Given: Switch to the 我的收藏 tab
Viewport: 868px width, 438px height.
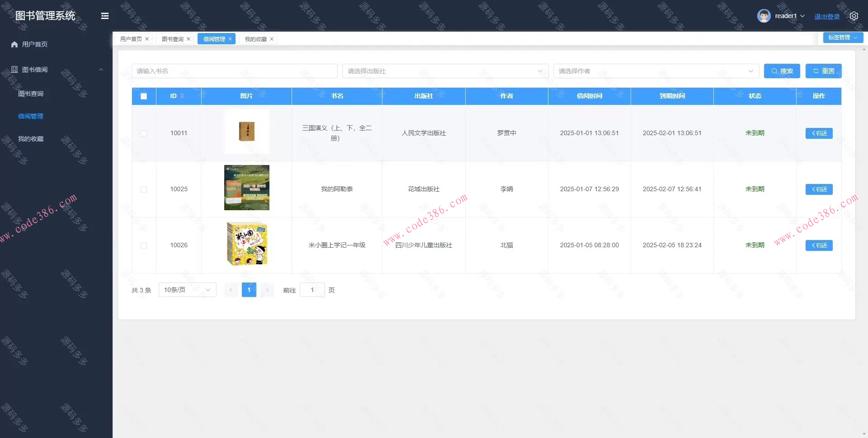Looking at the screenshot, I should (255, 39).
